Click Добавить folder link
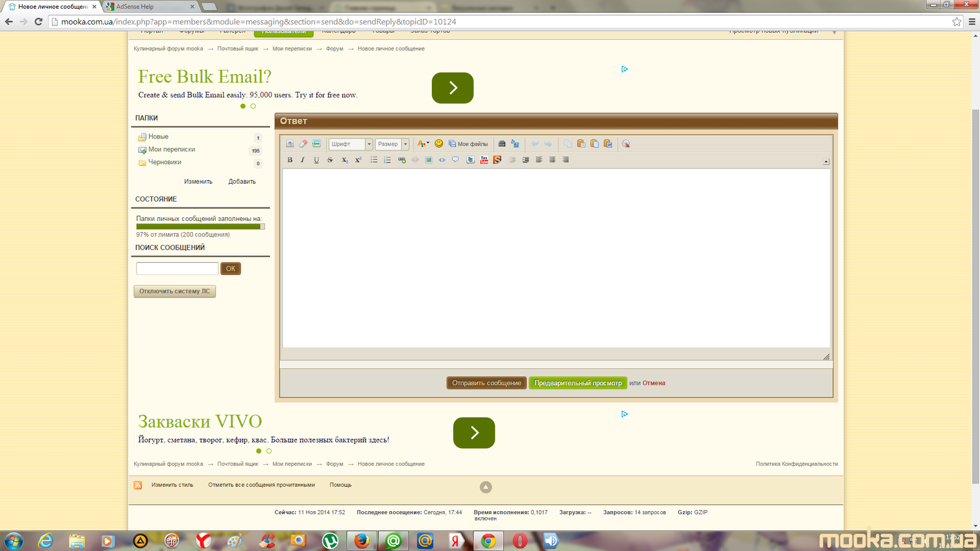Viewport: 980px width, 551px height. 242,182
